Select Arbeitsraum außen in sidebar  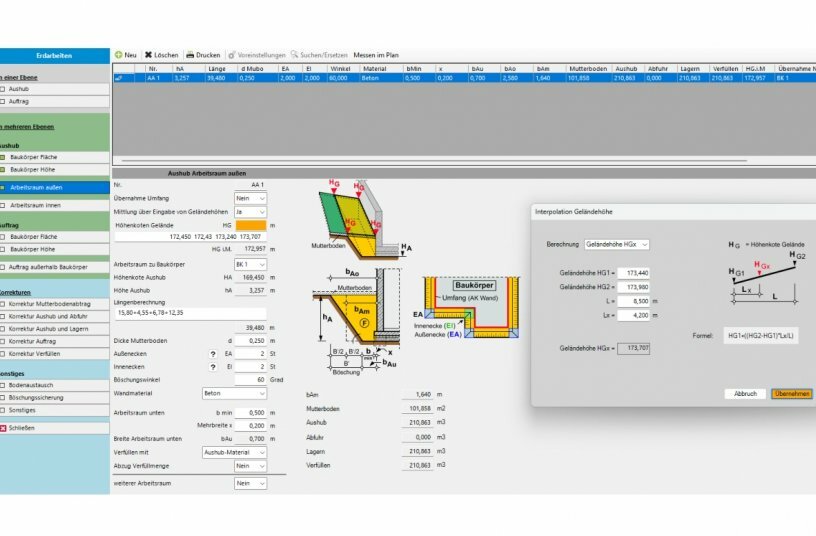(55, 187)
